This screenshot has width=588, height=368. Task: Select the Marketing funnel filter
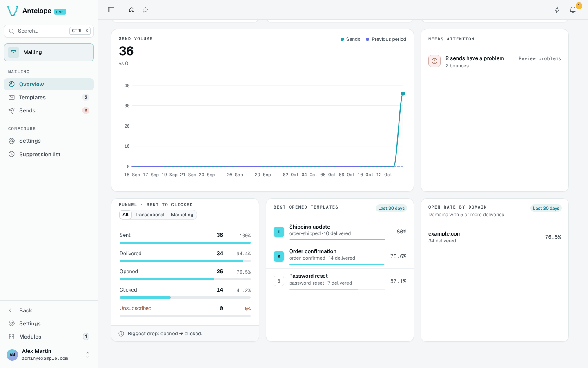click(x=182, y=215)
